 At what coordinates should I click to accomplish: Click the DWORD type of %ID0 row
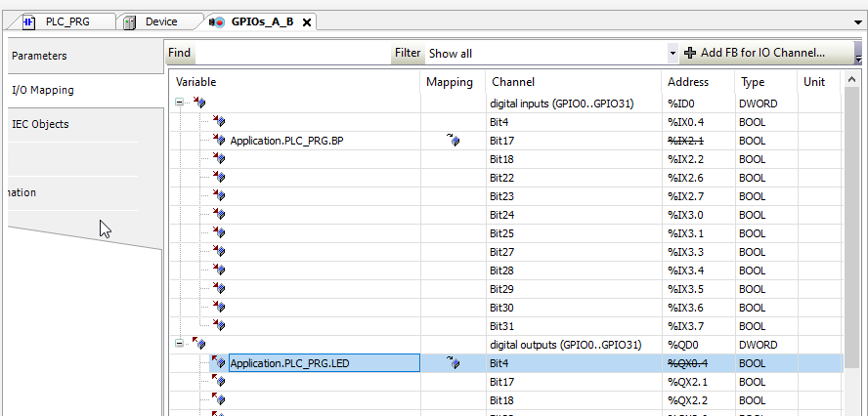pos(758,104)
